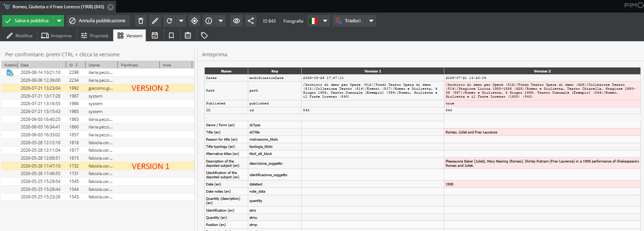Expand the dropdown next to Italian flag

(325, 21)
